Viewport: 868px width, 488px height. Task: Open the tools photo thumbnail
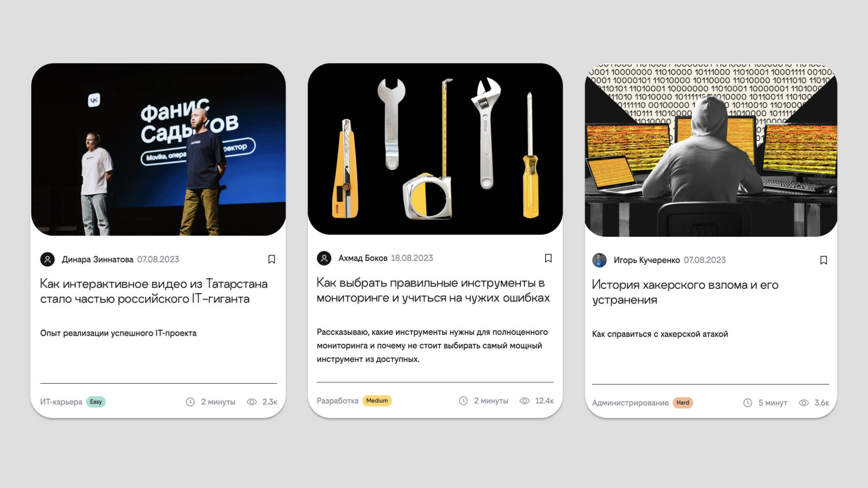435,149
